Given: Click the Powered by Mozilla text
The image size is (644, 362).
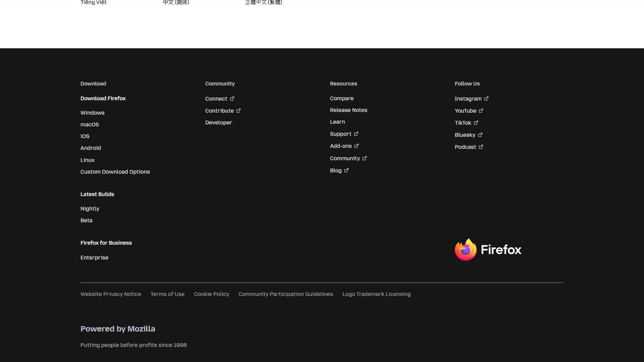Looking at the screenshot, I should pyautogui.click(x=118, y=329).
